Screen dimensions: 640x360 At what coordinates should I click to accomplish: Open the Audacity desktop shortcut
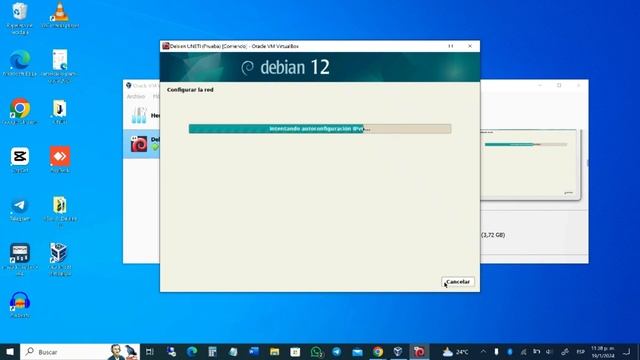[x=20, y=304]
